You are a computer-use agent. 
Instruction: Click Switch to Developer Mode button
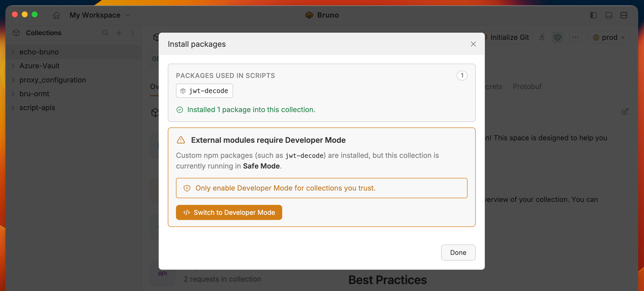click(x=229, y=212)
